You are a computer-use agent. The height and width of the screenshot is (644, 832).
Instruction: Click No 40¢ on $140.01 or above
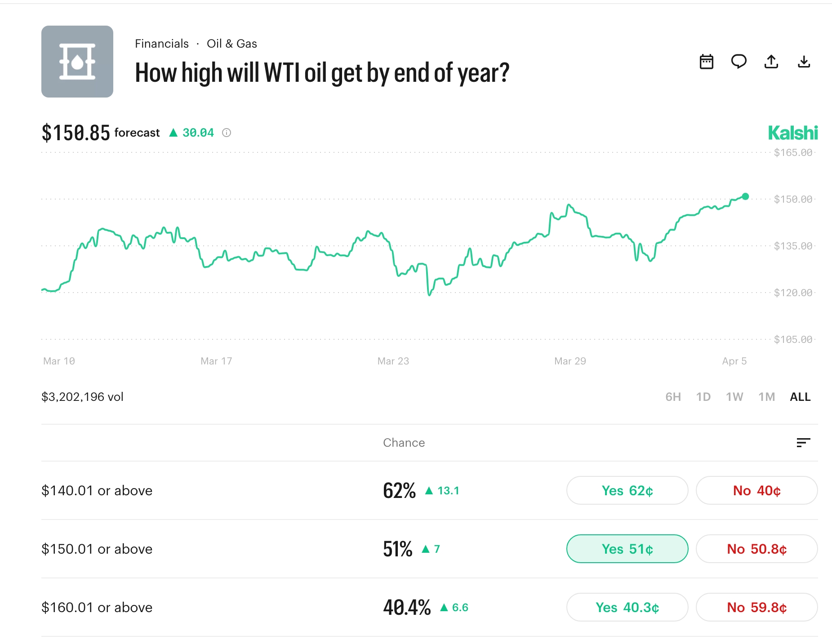coord(756,490)
